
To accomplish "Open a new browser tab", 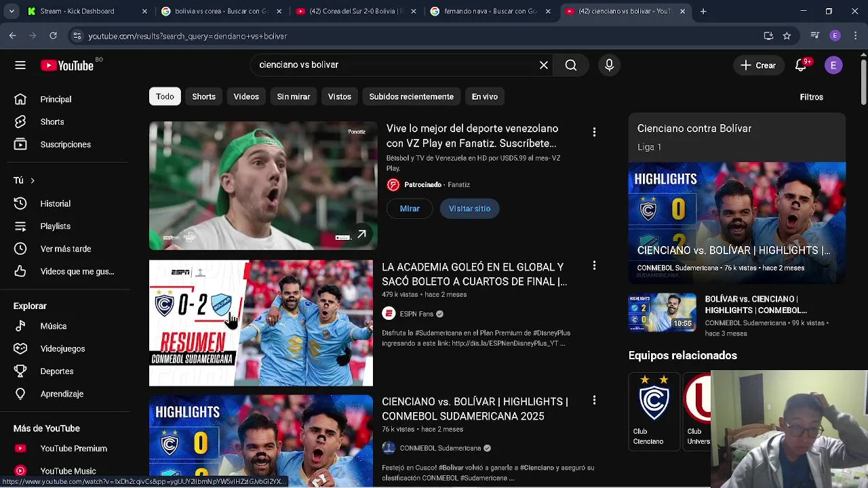I will 703,12.
